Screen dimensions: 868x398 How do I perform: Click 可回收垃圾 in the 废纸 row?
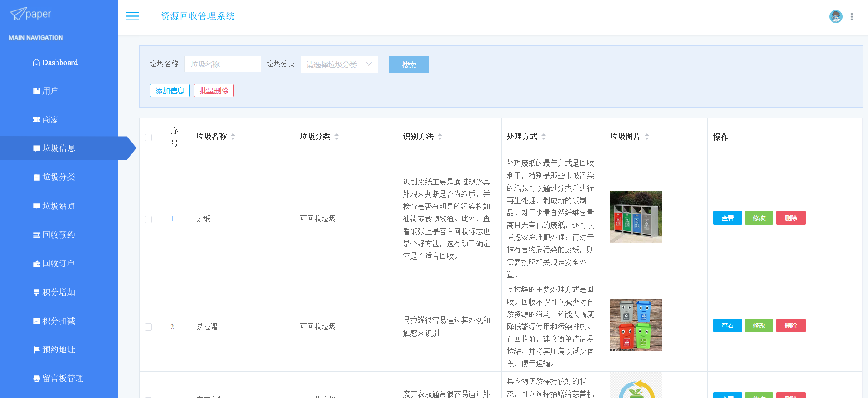pyautogui.click(x=318, y=219)
